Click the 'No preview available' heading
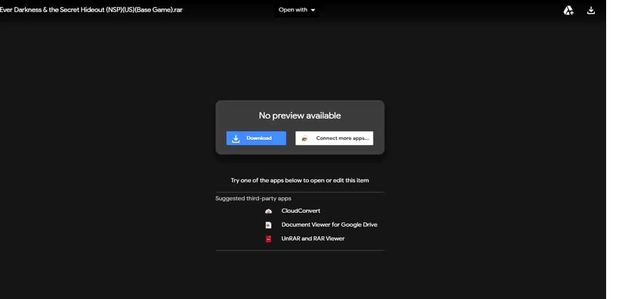The image size is (644, 299). click(x=300, y=115)
